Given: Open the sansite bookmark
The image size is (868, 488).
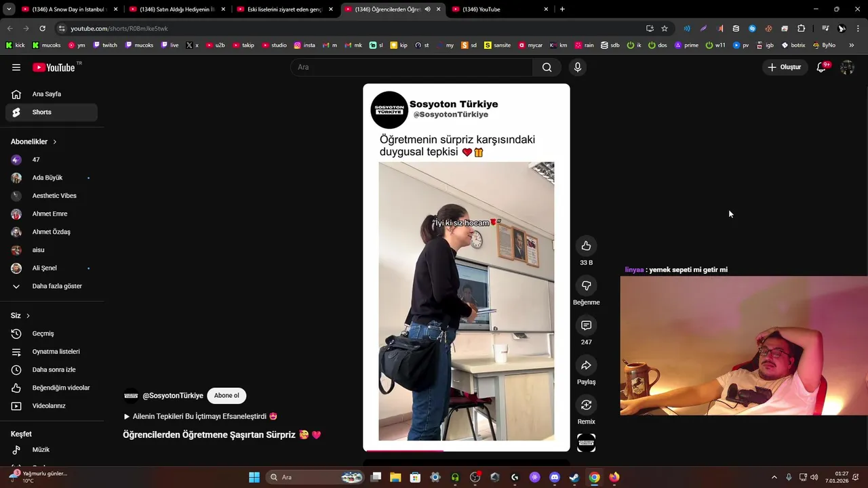Looking at the screenshot, I should (x=497, y=45).
